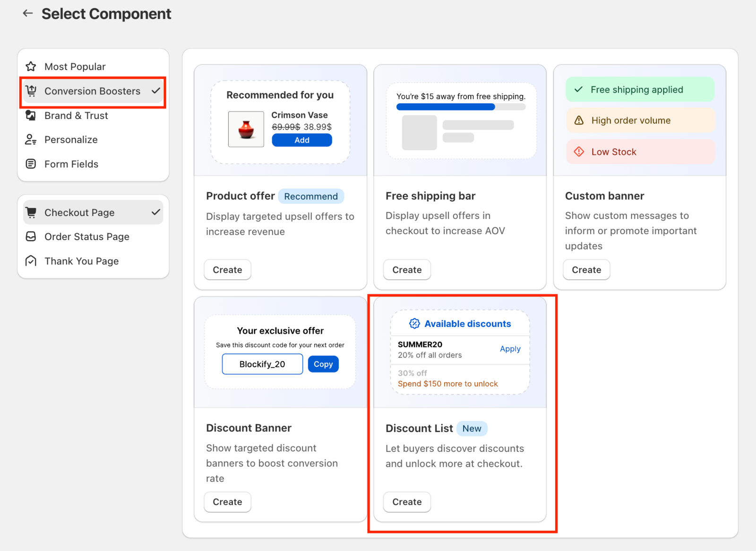Image resolution: width=756 pixels, height=551 pixels.
Task: Click the diamond alert icon in Low Stock
Action: pos(579,152)
